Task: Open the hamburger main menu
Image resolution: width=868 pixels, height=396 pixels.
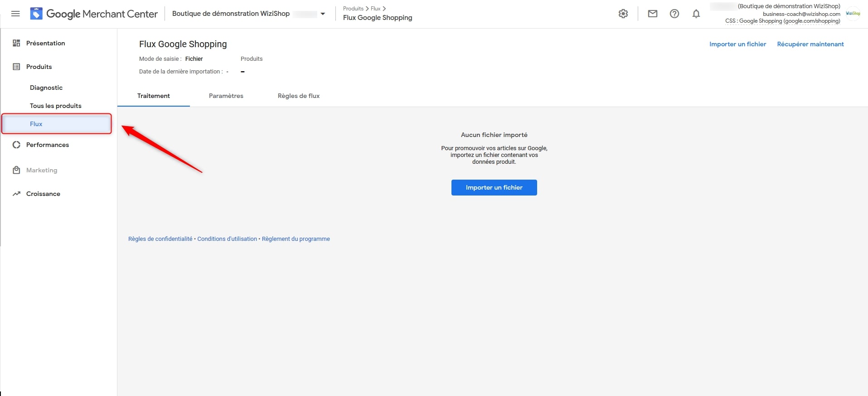Action: (x=15, y=14)
